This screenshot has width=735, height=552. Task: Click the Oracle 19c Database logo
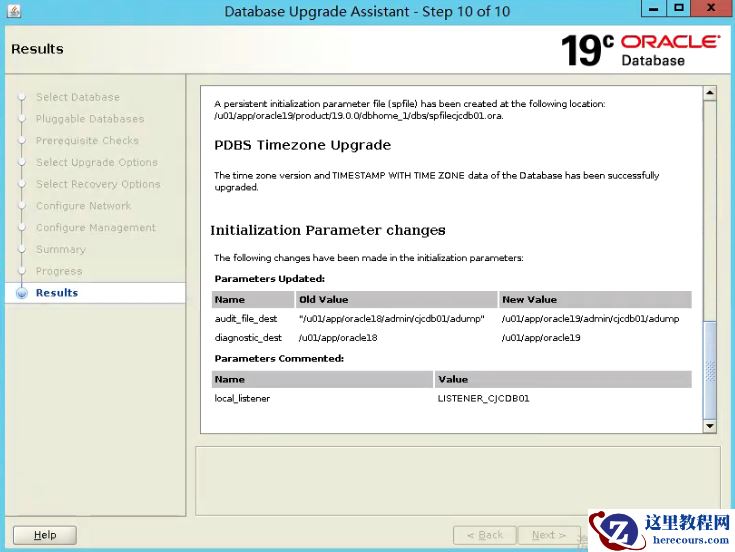pyautogui.click(x=639, y=49)
